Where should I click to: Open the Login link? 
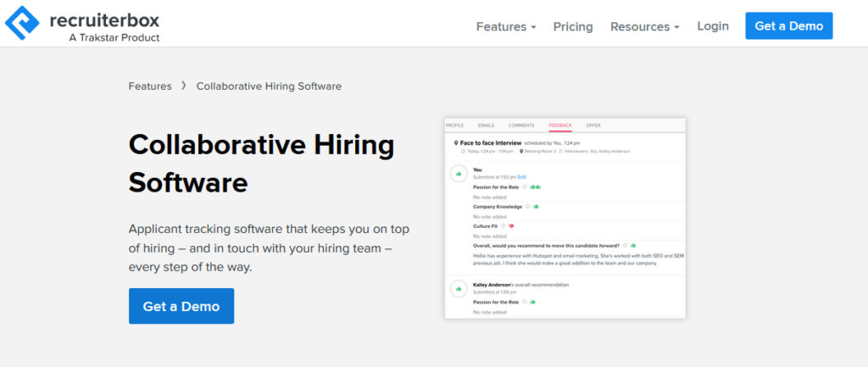[713, 26]
